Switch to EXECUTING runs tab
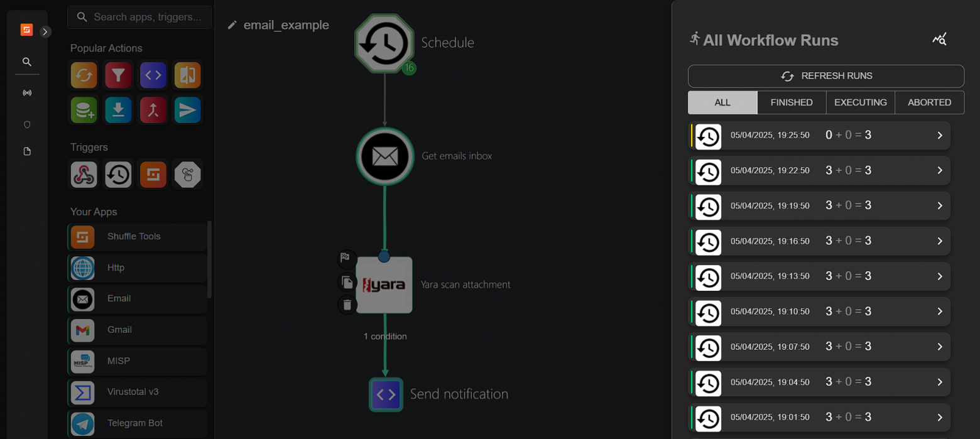This screenshot has height=439, width=980. coord(861,102)
